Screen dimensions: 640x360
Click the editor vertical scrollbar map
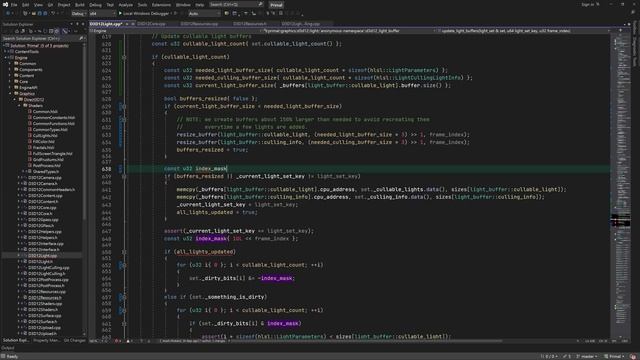[x=621, y=186]
